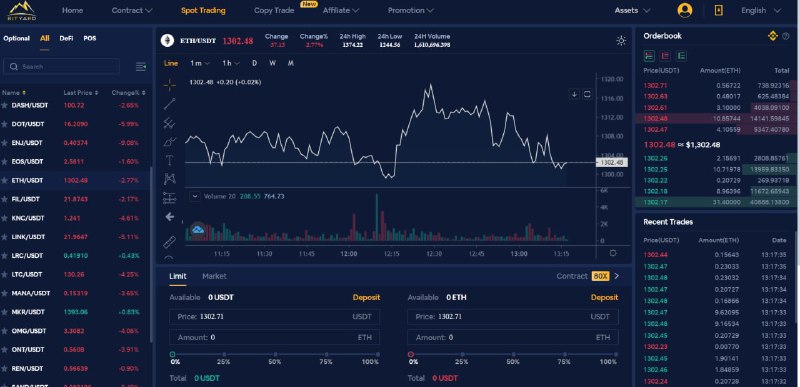Set buy amount slider to 25%

coord(223,354)
